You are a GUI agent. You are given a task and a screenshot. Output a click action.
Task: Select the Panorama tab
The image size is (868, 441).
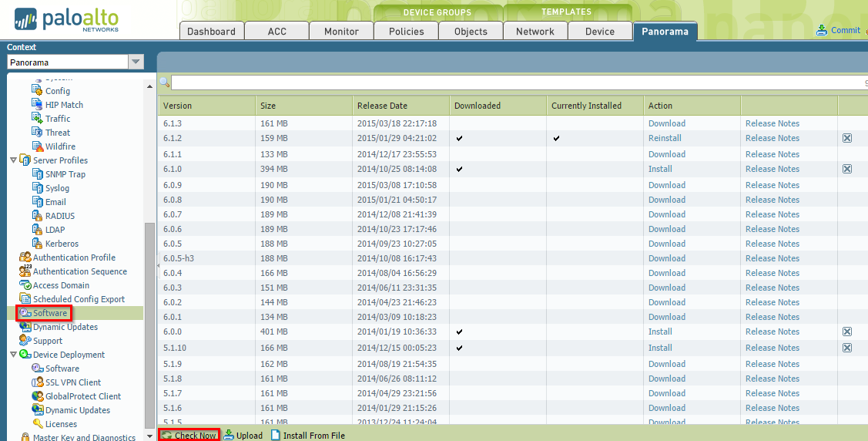click(665, 31)
